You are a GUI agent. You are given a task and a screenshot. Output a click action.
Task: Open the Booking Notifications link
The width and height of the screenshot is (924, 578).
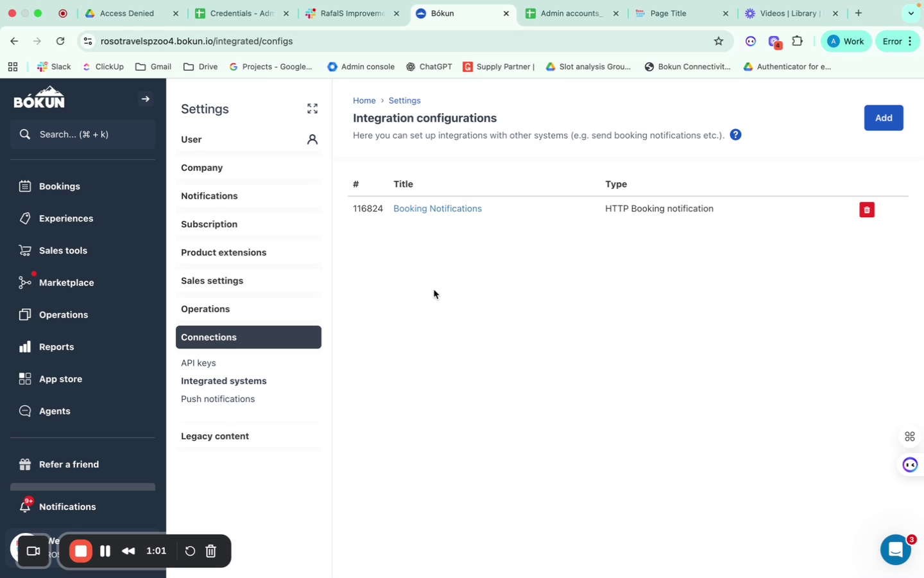(x=438, y=209)
